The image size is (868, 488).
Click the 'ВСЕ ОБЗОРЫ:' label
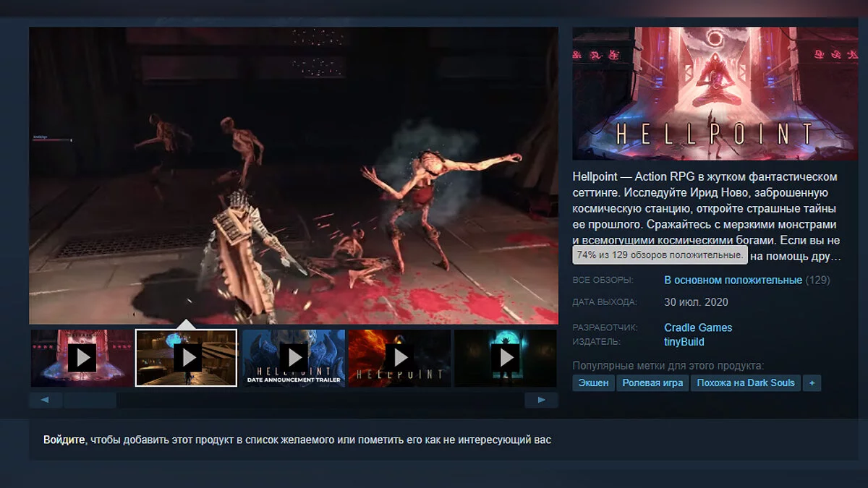pos(603,280)
